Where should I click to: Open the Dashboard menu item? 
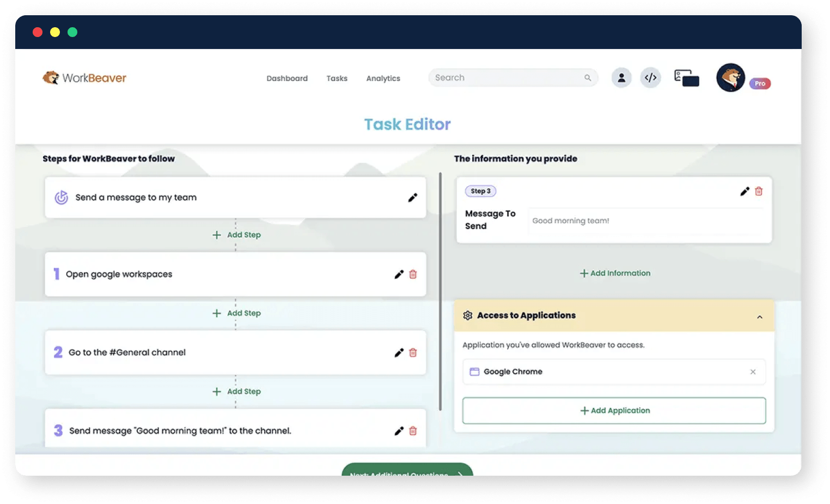[287, 78]
